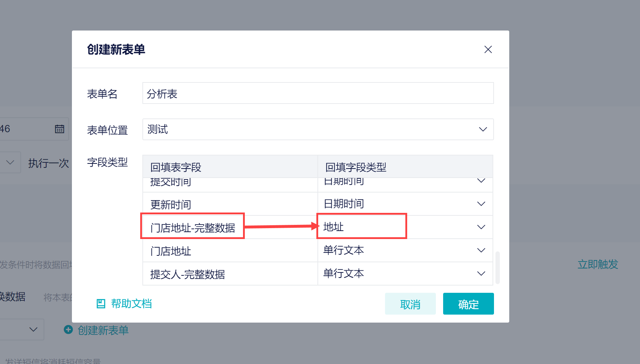Click the field table vertical scrollbar

497,267
